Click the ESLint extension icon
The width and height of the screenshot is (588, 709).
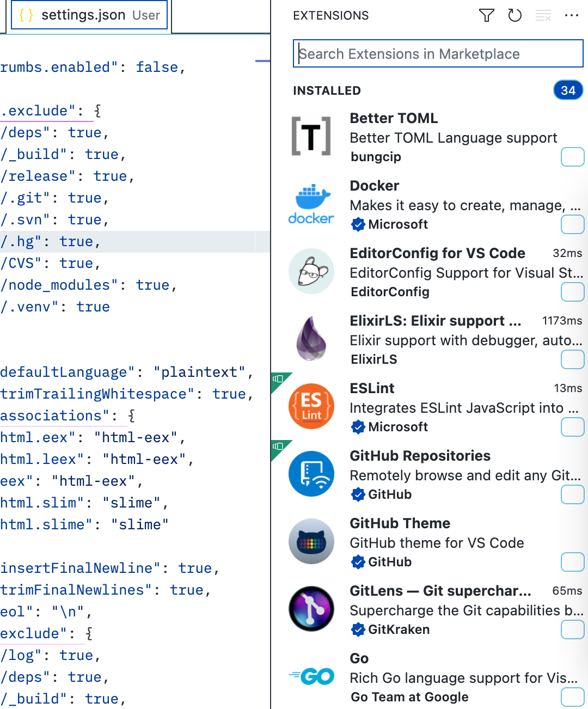[x=311, y=406]
